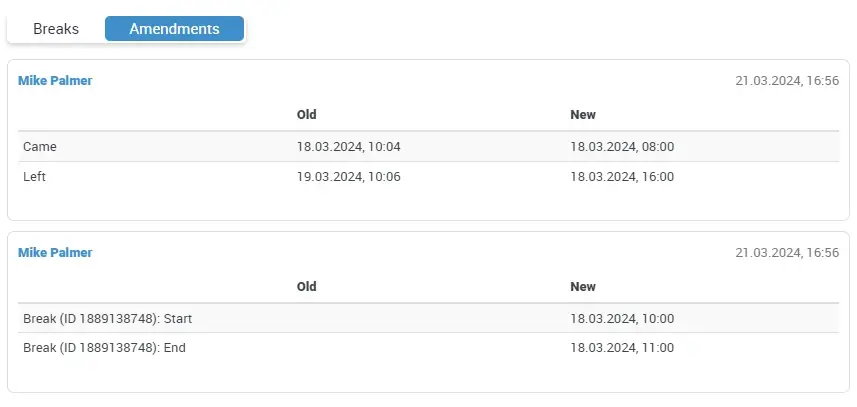Select the Left row label
Image resolution: width=857 pixels, height=407 pixels.
click(x=35, y=177)
